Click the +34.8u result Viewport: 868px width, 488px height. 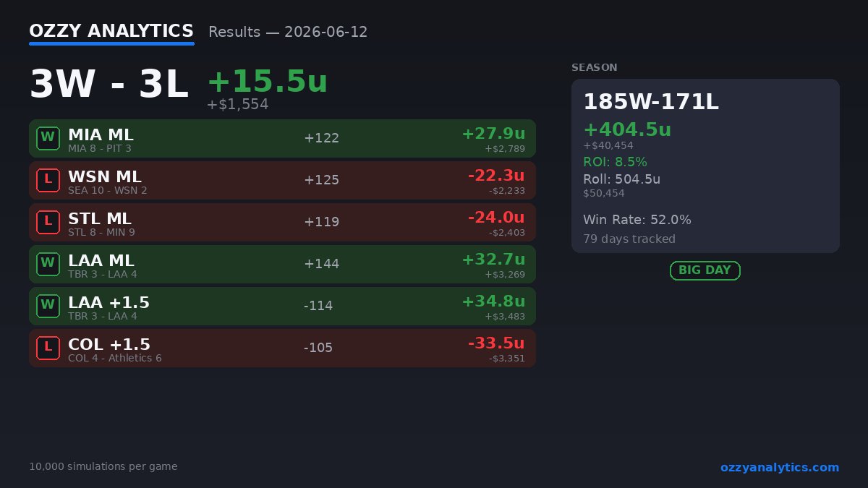pyautogui.click(x=493, y=301)
